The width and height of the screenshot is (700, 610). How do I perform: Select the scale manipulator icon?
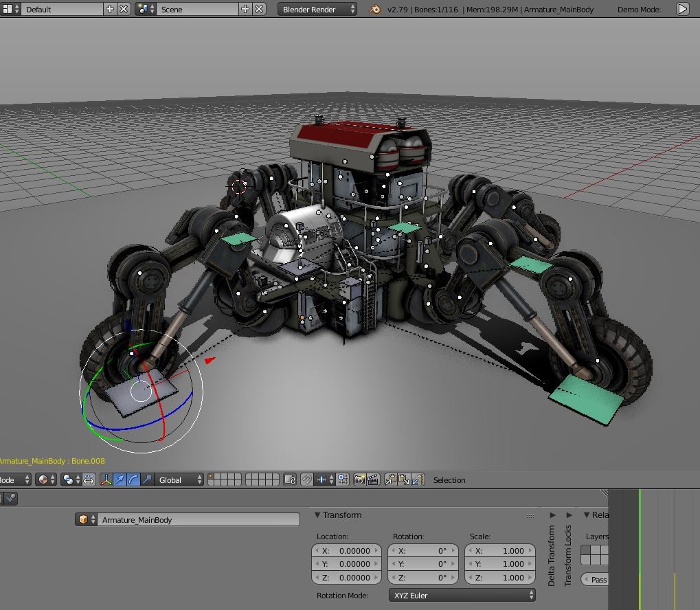pyautogui.click(x=146, y=480)
